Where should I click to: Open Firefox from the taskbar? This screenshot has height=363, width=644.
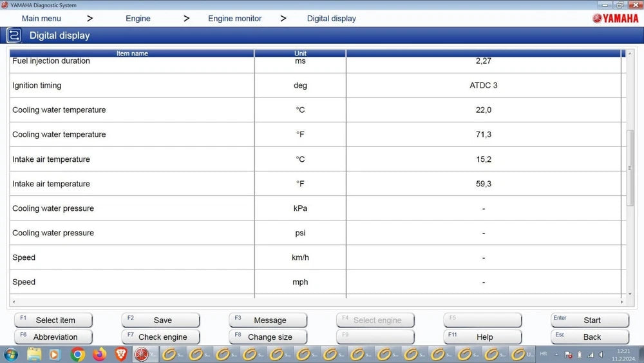point(99,355)
